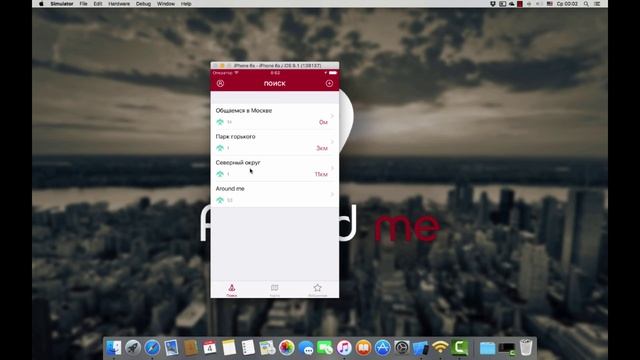This screenshot has height=360, width=640.
Task: Open Mail stamp icon in the Dock
Action: 171,348
